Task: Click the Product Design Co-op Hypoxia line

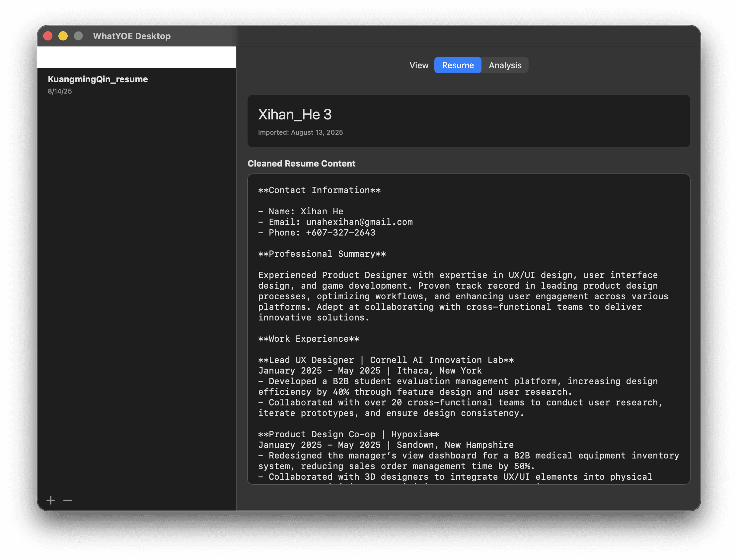Action: [349, 435]
